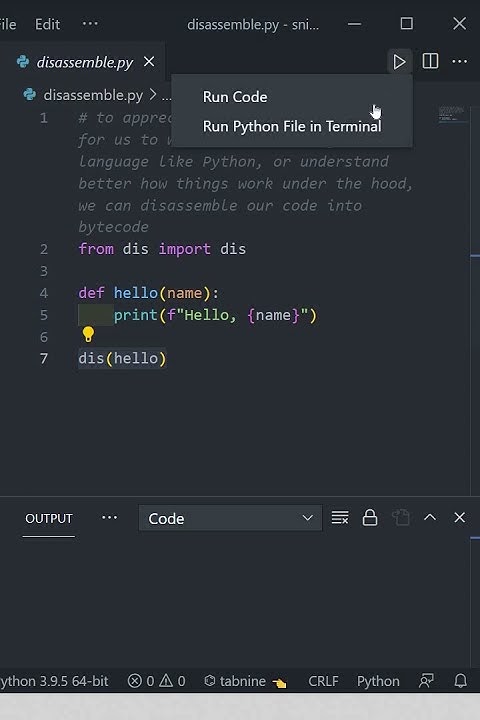Minimize the VS Code window
Viewport: 480px width, 720px height.
pyautogui.click(x=355, y=24)
